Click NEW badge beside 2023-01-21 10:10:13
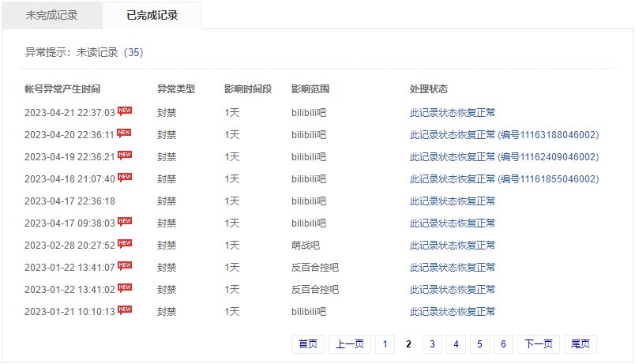The height and width of the screenshot is (364, 635). click(x=125, y=310)
